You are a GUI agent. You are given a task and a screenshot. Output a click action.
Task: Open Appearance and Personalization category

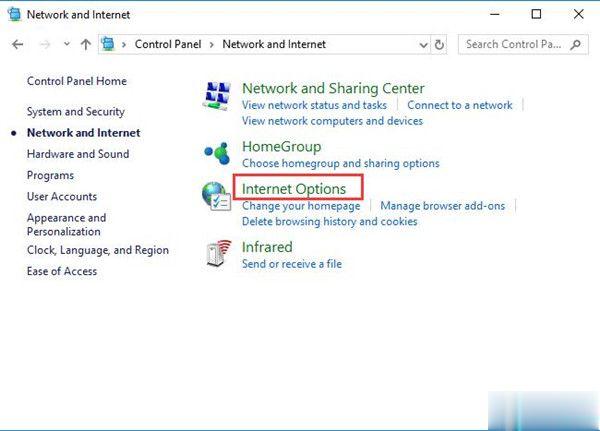point(66,224)
